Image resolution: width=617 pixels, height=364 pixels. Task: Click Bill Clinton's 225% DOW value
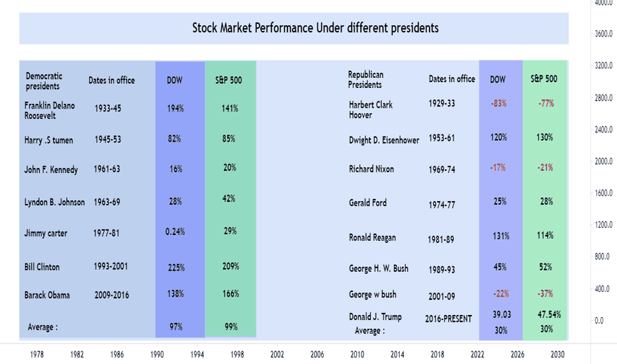point(176,267)
